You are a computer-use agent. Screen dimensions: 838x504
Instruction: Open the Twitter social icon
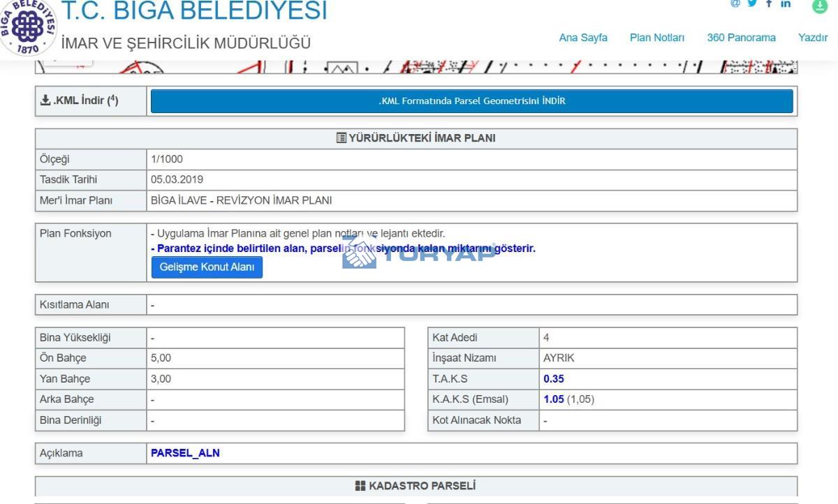pyautogui.click(x=752, y=3)
